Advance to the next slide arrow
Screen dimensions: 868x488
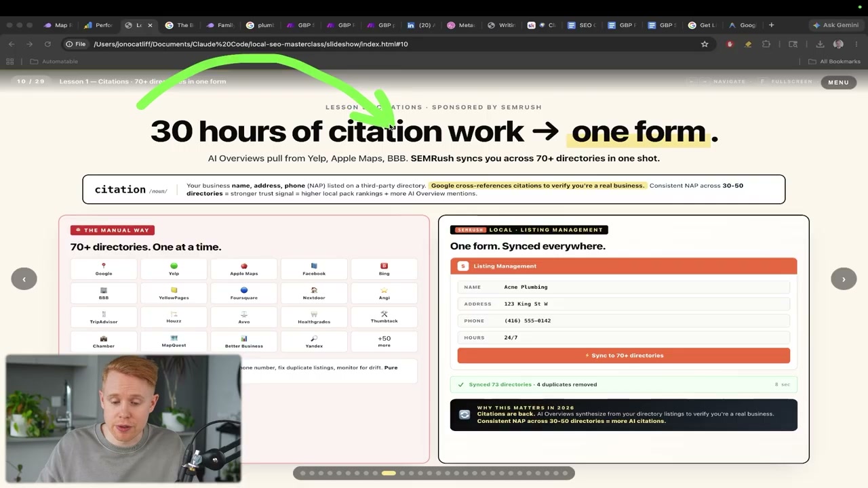click(844, 279)
